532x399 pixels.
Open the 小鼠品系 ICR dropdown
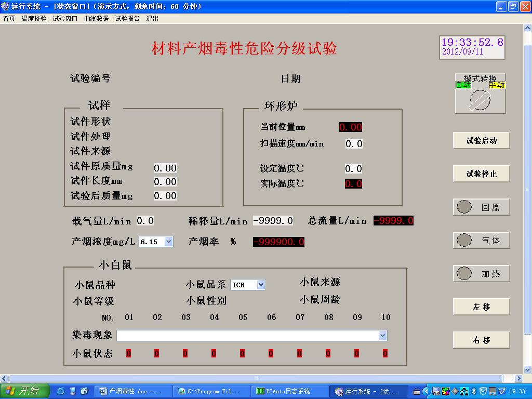(x=261, y=285)
